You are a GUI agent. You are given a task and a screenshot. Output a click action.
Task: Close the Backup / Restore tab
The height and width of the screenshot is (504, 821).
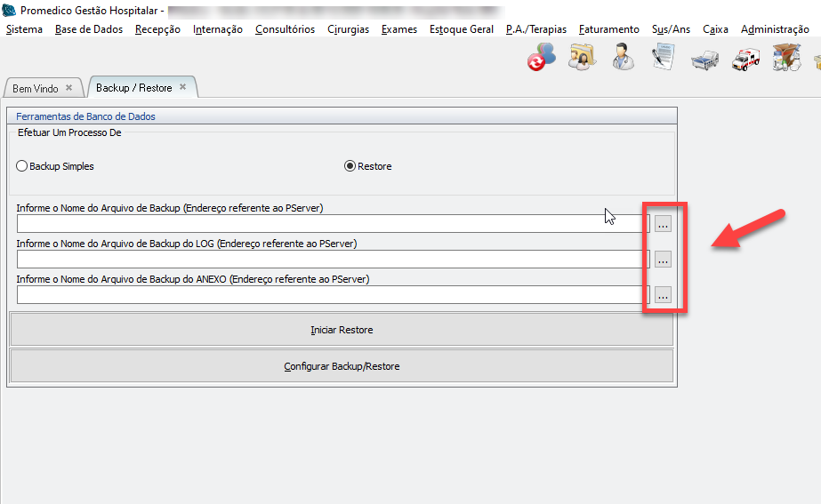pos(182,87)
